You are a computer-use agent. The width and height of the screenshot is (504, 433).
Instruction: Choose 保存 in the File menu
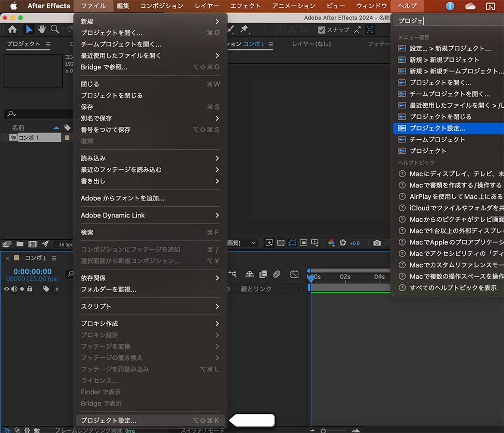150,107
